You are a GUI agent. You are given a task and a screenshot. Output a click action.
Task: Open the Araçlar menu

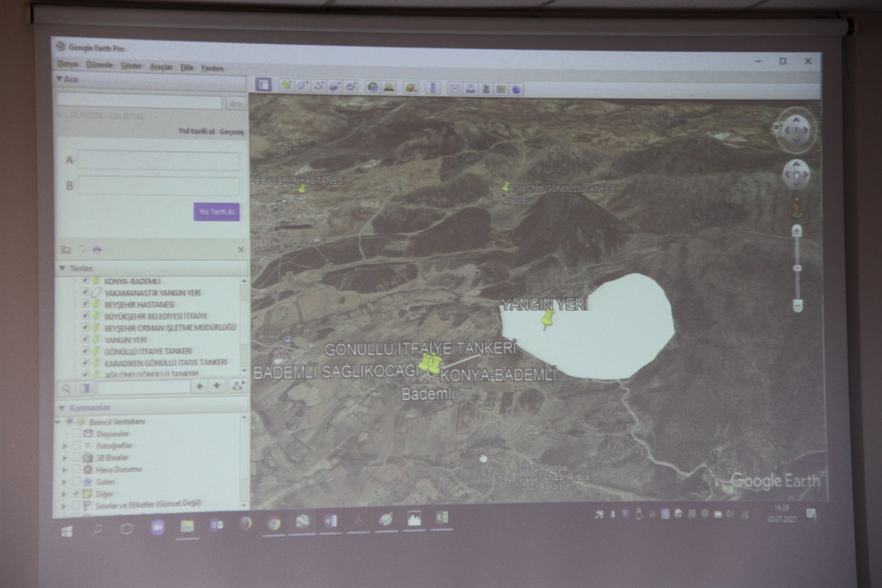click(x=161, y=66)
